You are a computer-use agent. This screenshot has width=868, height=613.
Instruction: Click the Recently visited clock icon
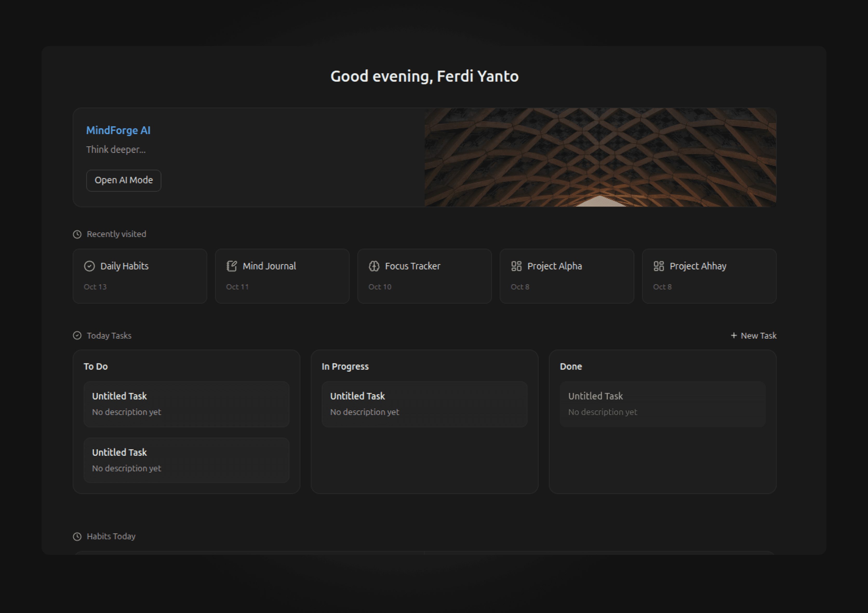77,234
